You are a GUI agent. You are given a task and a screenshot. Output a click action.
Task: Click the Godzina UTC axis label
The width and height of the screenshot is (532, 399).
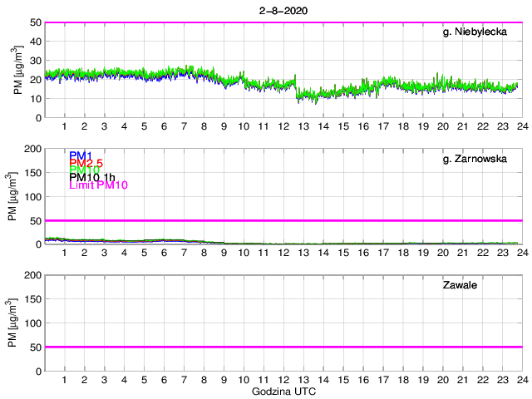[x=283, y=391]
